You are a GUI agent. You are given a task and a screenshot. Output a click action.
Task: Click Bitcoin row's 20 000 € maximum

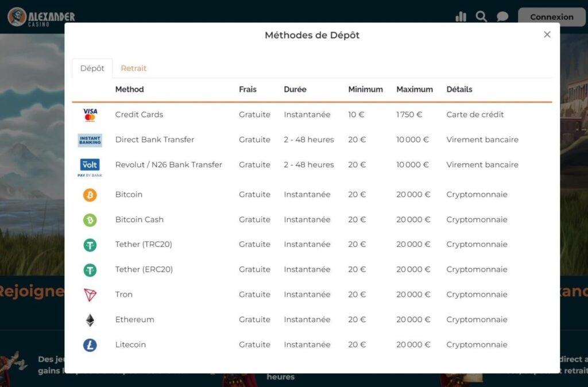click(413, 194)
